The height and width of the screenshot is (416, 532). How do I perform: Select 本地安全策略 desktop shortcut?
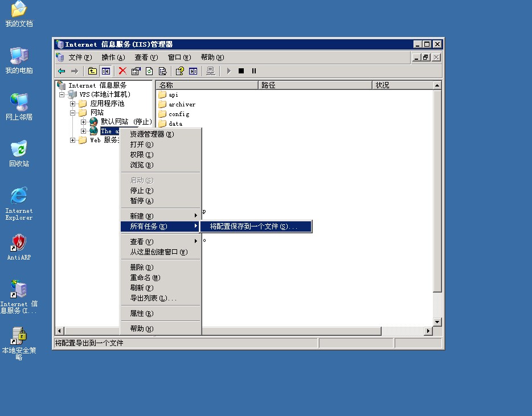(19, 344)
